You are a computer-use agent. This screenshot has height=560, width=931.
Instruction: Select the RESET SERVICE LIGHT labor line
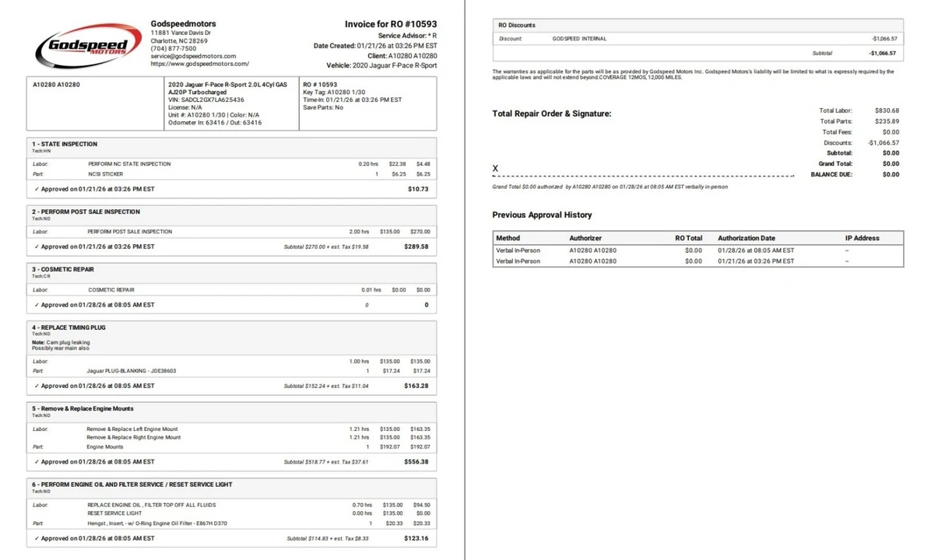tap(231, 513)
